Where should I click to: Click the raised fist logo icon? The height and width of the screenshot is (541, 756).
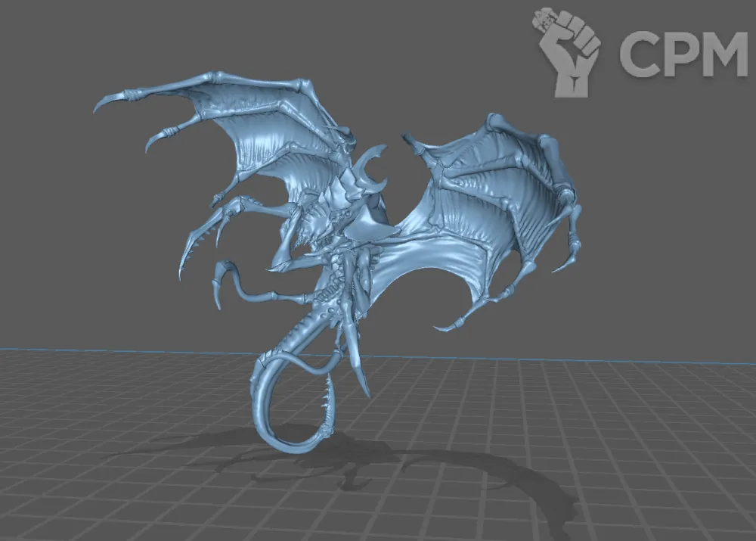coord(569,51)
